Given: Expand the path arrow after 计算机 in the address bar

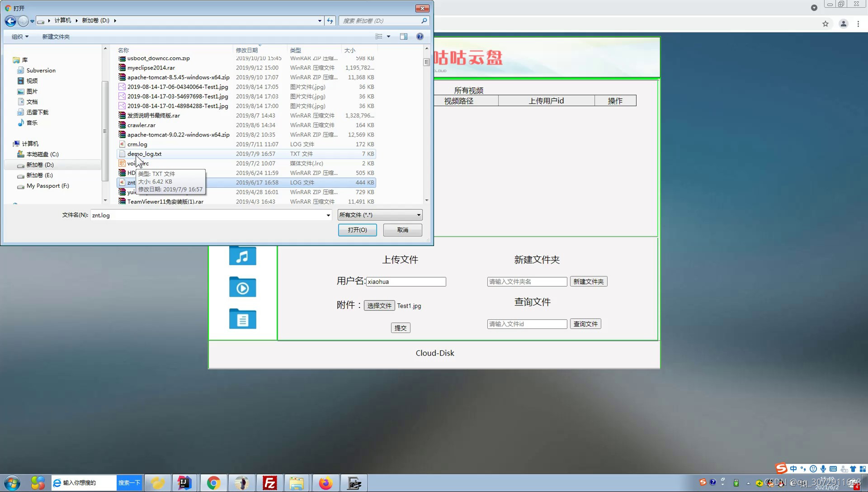Looking at the screenshot, I should click(x=76, y=21).
